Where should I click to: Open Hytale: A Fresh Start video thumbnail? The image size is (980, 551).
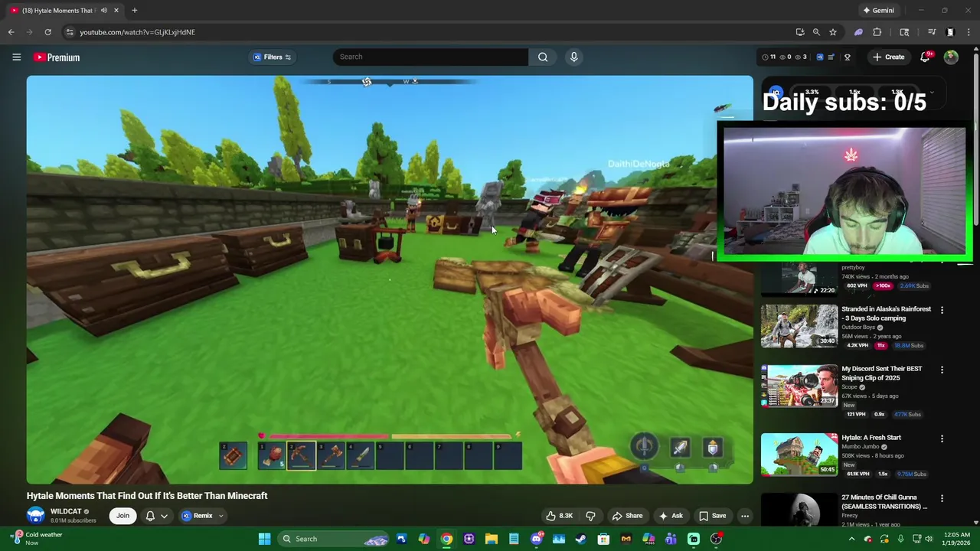(x=799, y=455)
